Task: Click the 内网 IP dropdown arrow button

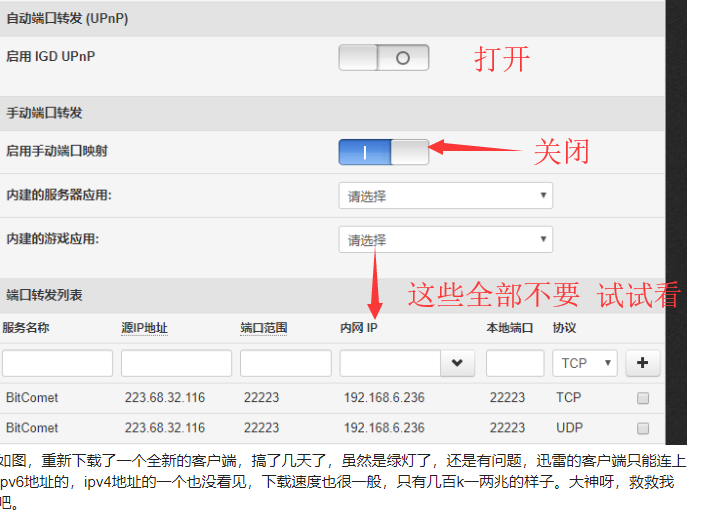Action: coord(457,363)
